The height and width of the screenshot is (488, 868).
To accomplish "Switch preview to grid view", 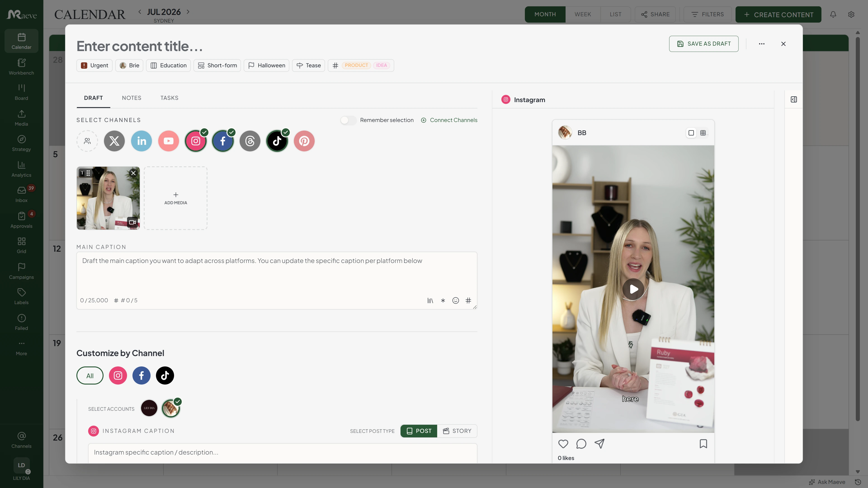I will tap(703, 133).
